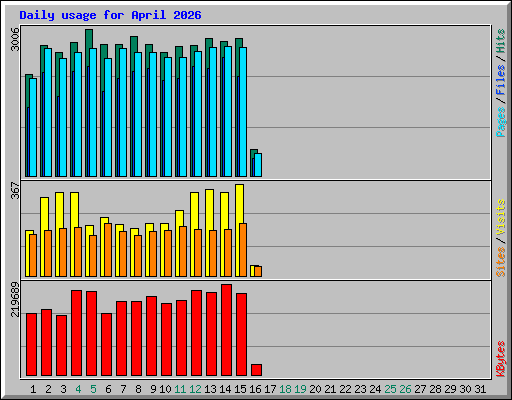Screen dimensions: 512x400
Task: Click the short cyan pages bar for day 16
Action: click(x=258, y=165)
